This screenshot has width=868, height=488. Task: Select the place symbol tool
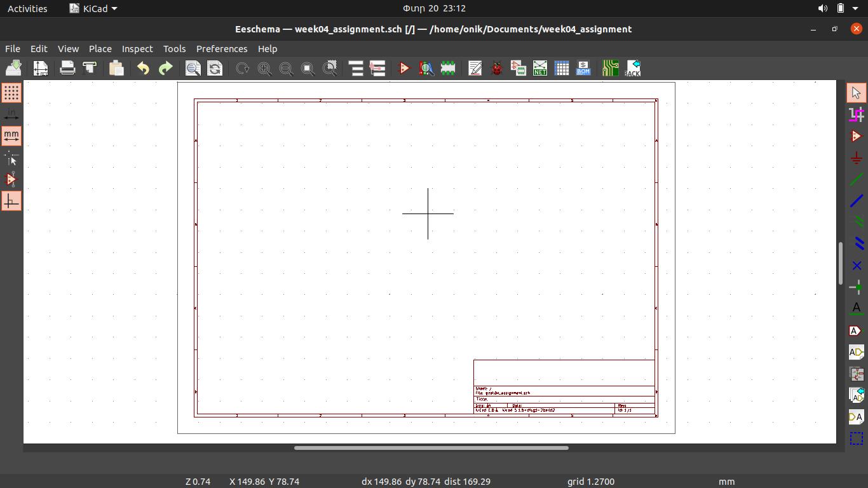coord(857,136)
